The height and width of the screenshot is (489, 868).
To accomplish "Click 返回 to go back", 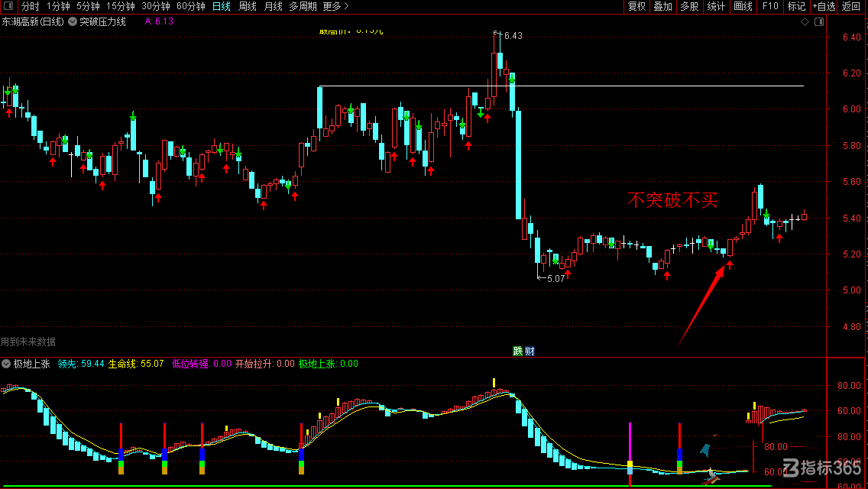I will point(851,7).
